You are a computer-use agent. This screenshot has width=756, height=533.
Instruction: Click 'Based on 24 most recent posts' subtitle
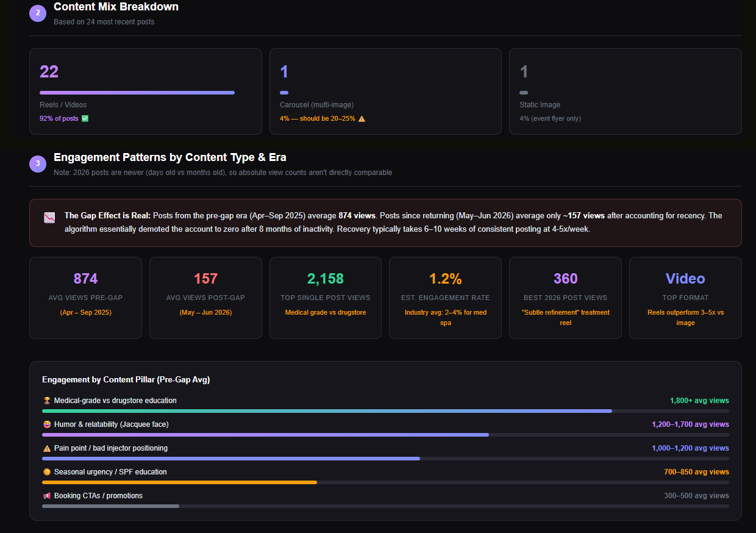click(x=104, y=22)
